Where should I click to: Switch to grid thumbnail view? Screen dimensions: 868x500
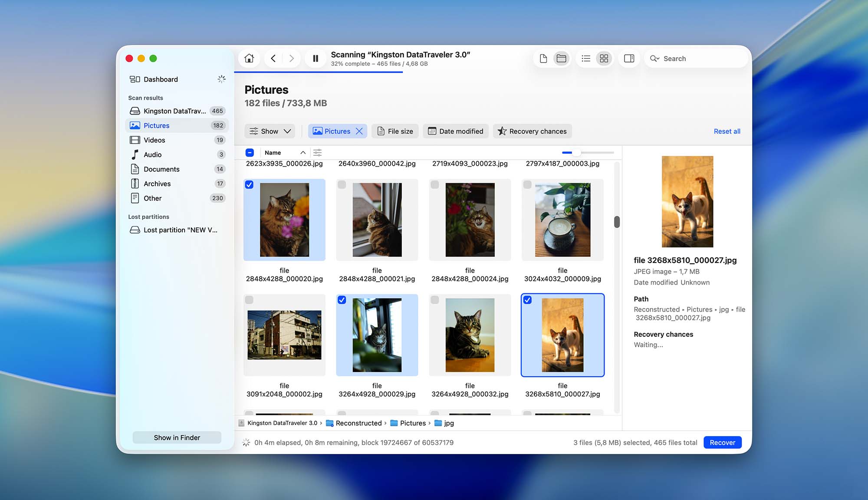(603, 58)
